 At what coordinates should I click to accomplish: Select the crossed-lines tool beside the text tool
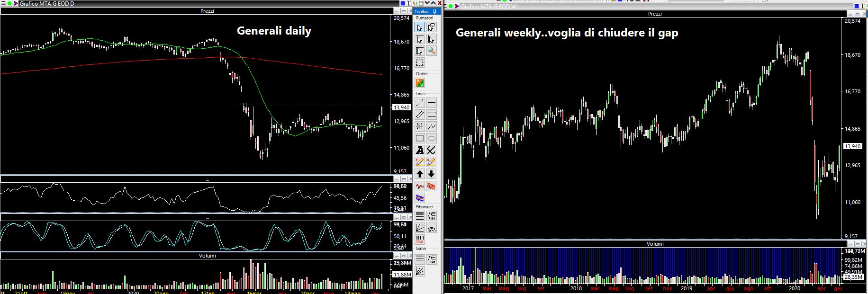pyautogui.click(x=432, y=150)
